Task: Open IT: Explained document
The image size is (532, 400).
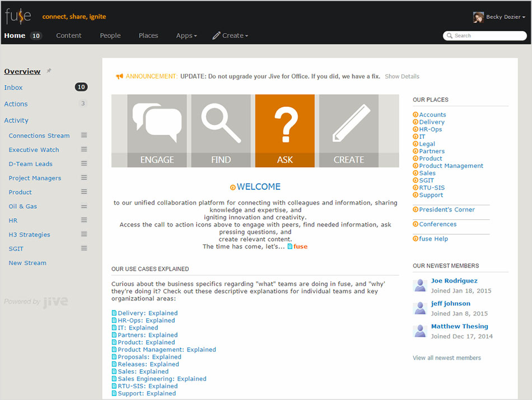Action: (138, 327)
